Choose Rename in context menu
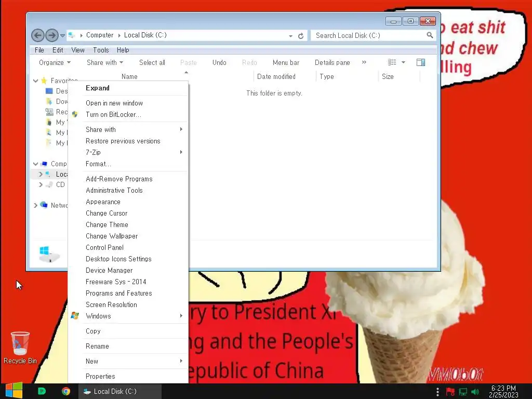This screenshot has height=399, width=532. [128, 346]
